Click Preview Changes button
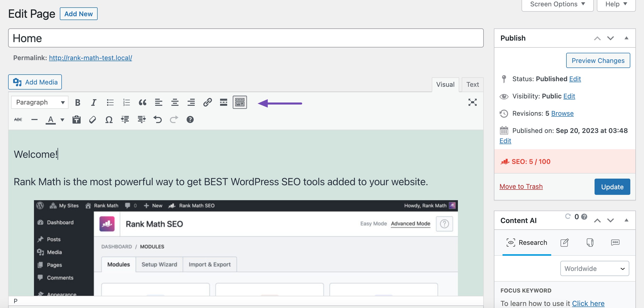This screenshot has width=644, height=308. 598,60
